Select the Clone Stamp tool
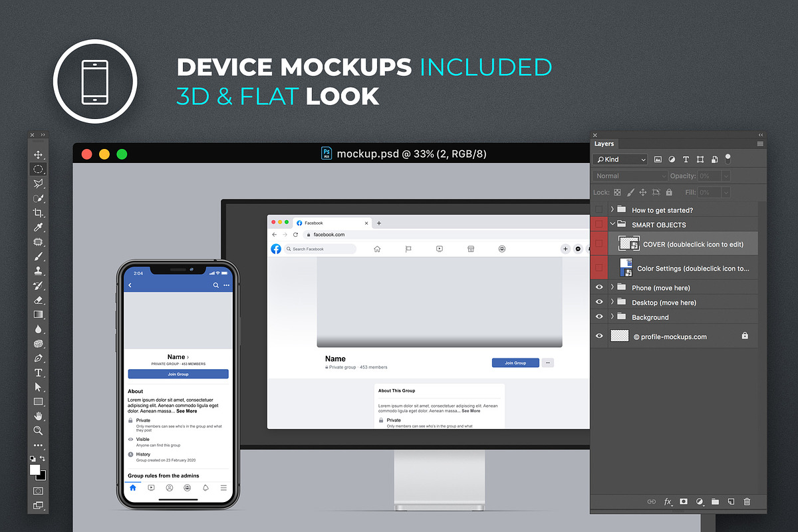 (38, 271)
